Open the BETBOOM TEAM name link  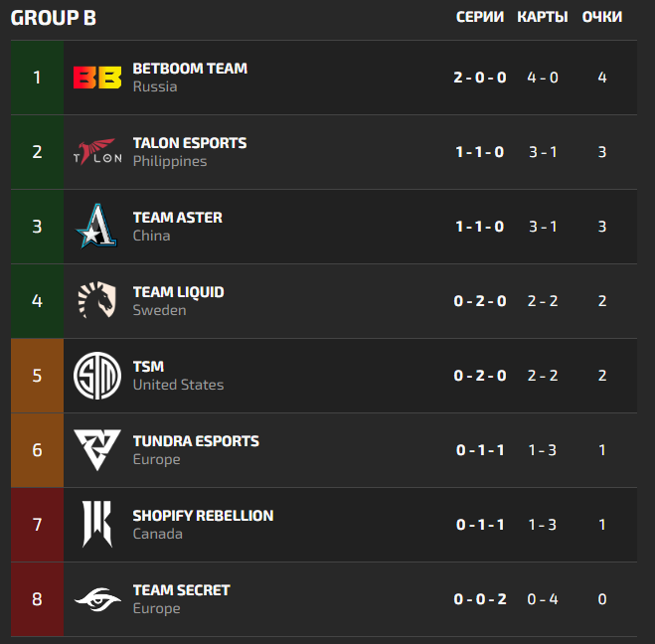click(x=190, y=69)
